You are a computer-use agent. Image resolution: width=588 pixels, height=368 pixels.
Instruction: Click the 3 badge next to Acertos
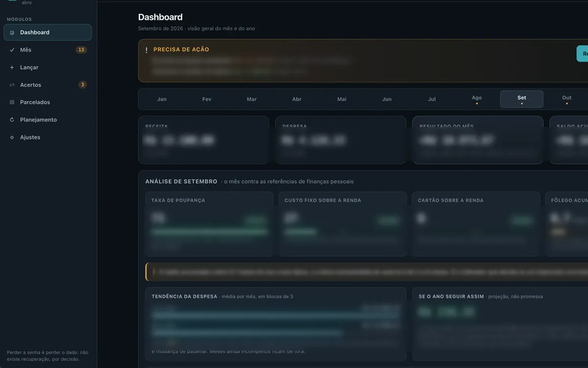[82, 85]
